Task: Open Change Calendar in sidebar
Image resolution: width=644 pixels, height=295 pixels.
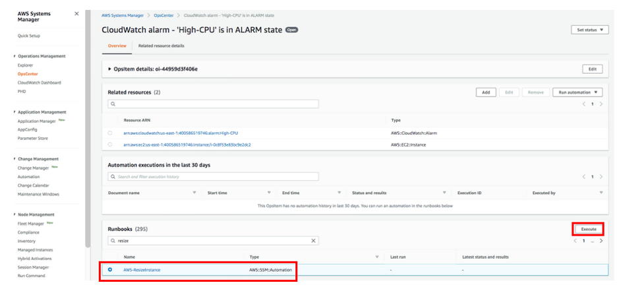Action: [33, 185]
